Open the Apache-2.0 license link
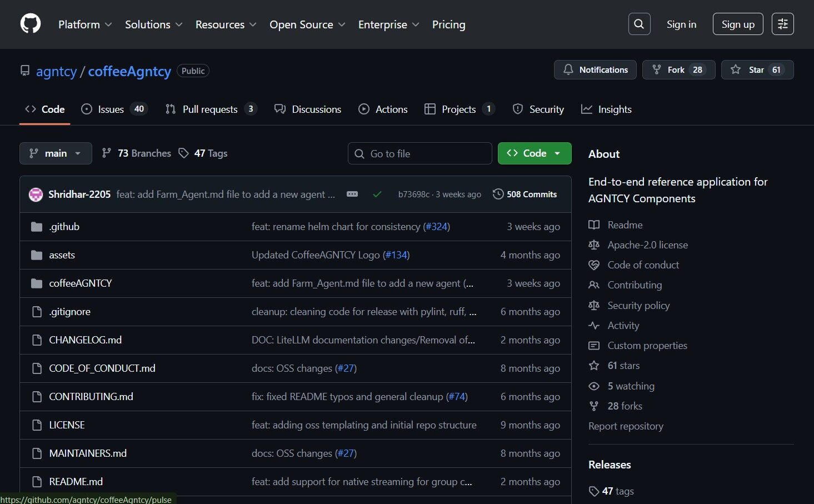The height and width of the screenshot is (504, 814). tap(647, 245)
